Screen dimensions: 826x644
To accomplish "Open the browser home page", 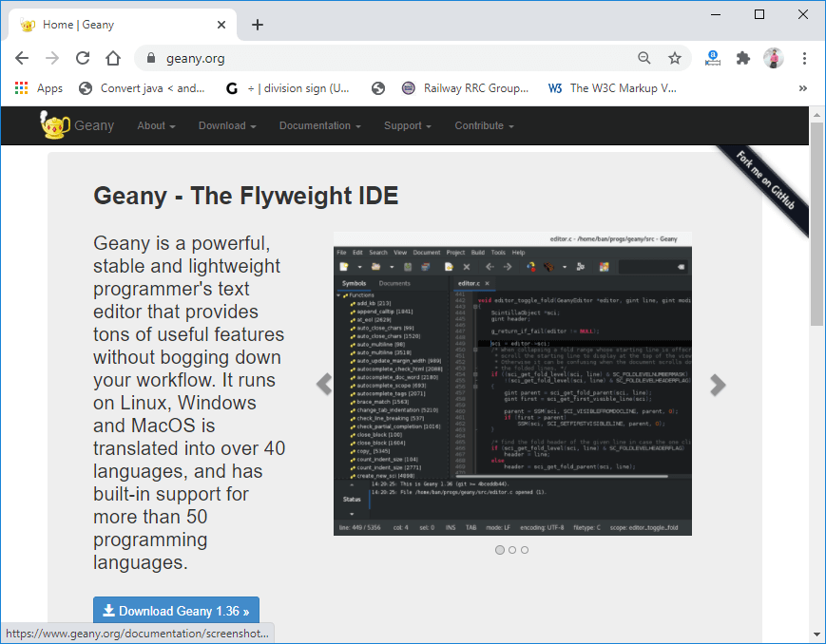I will click(113, 58).
